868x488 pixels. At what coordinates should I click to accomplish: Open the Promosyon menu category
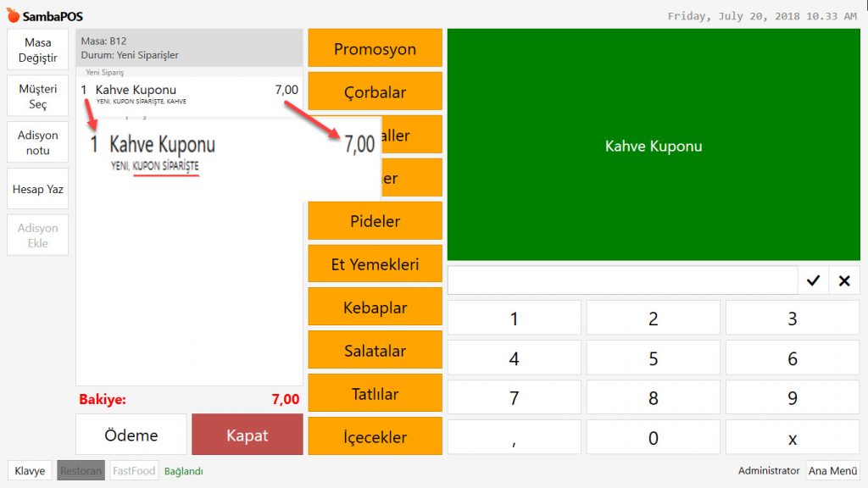point(375,49)
